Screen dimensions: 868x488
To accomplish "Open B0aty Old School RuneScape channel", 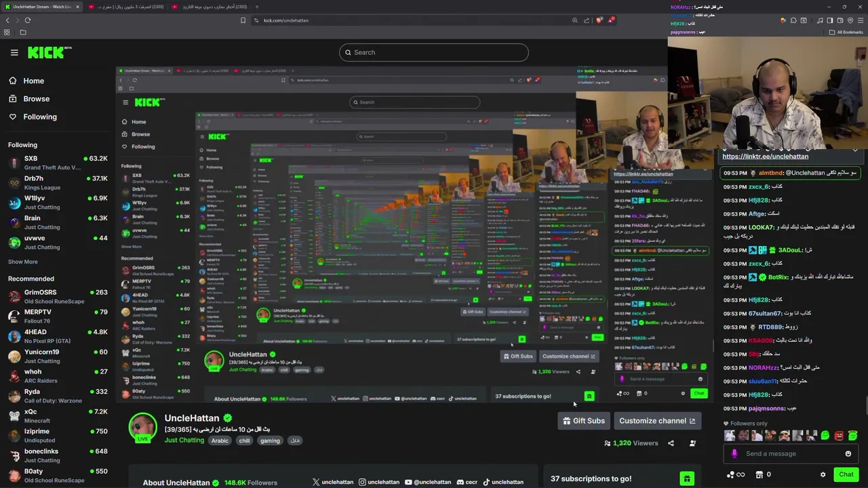I will [x=58, y=476].
